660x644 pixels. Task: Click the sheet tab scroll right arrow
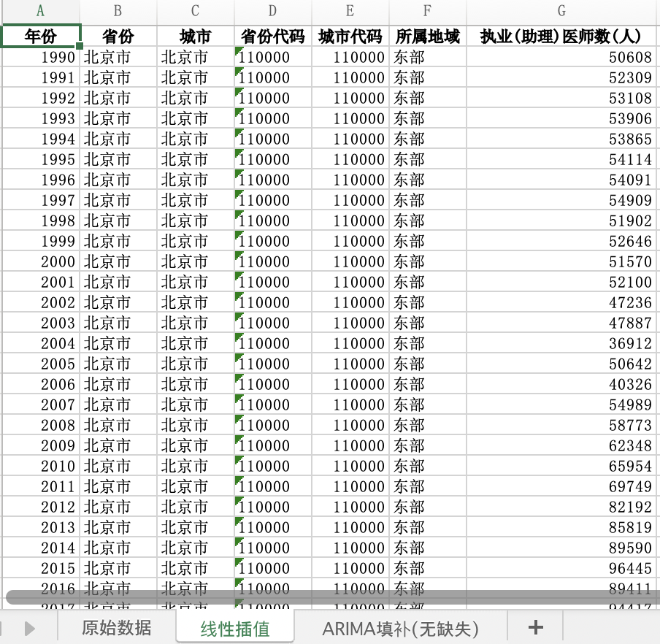[x=29, y=629]
